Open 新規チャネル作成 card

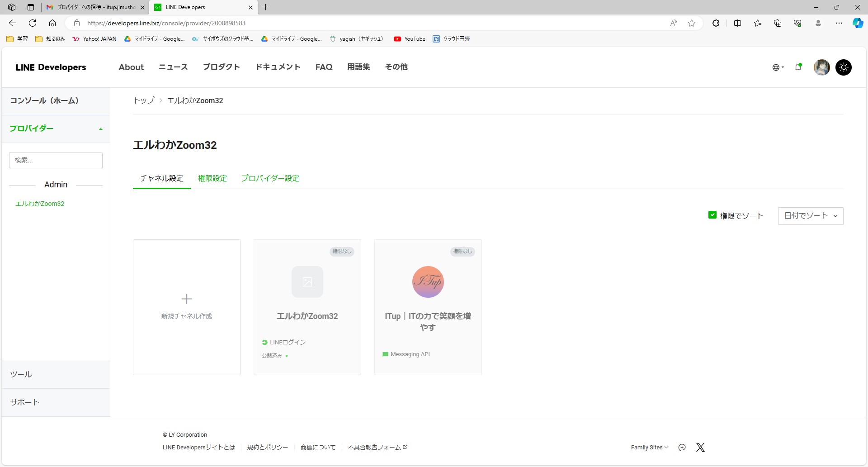pos(187,307)
